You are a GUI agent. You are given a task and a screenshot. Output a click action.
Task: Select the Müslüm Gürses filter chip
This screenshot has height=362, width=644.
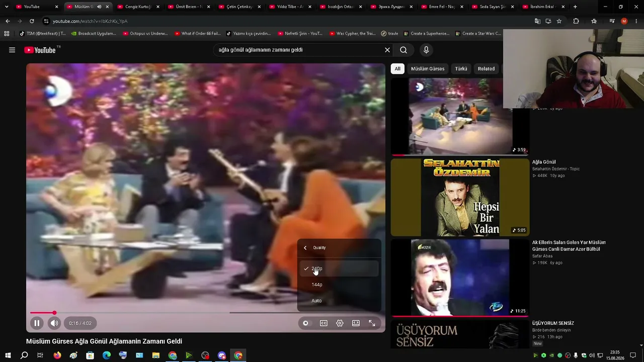[x=428, y=69]
